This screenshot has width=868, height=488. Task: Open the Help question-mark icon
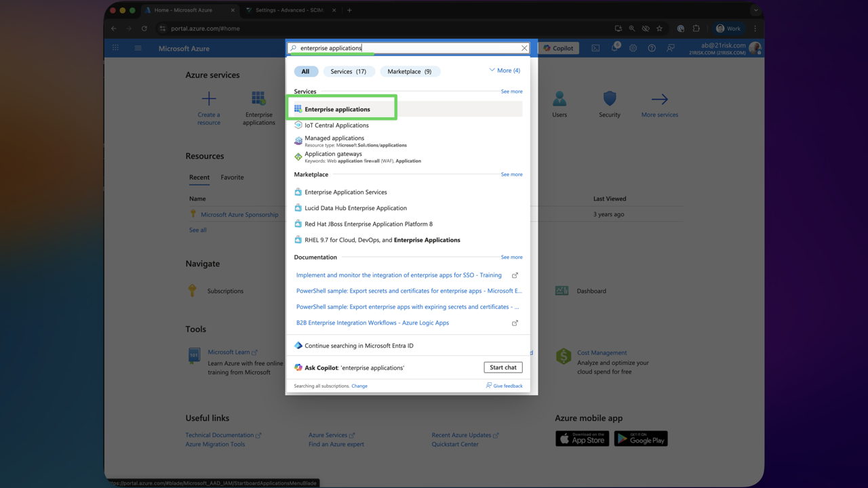(x=651, y=48)
